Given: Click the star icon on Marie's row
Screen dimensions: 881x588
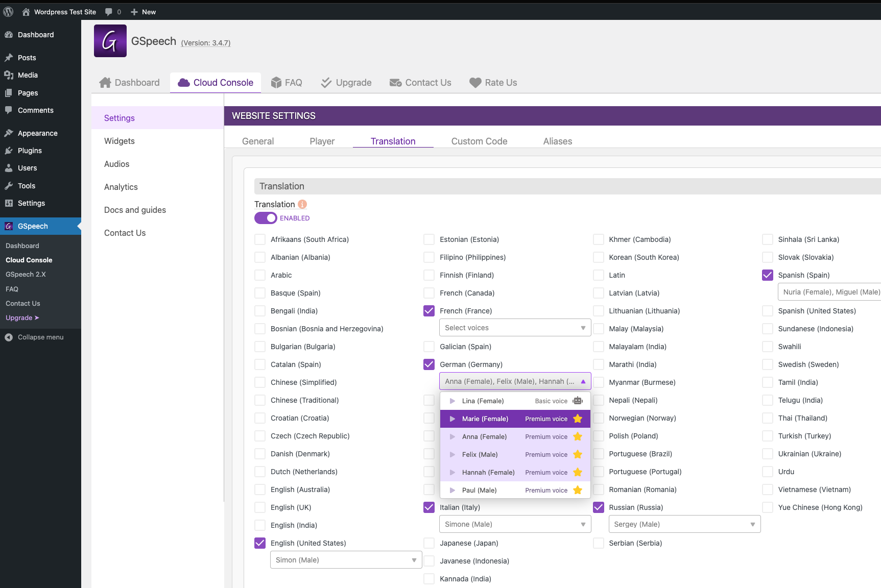Looking at the screenshot, I should [x=578, y=419].
